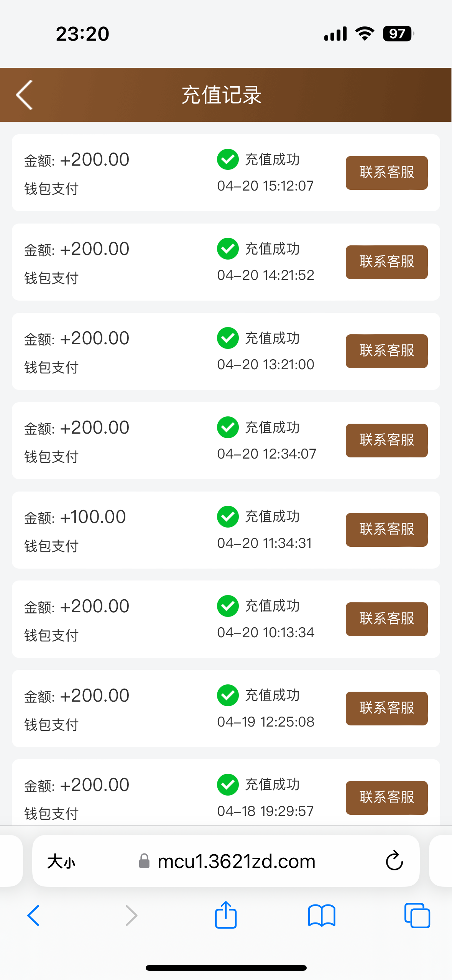This screenshot has height=980, width=452.
Task: Tap the Safari forward arrow
Action: (x=131, y=916)
